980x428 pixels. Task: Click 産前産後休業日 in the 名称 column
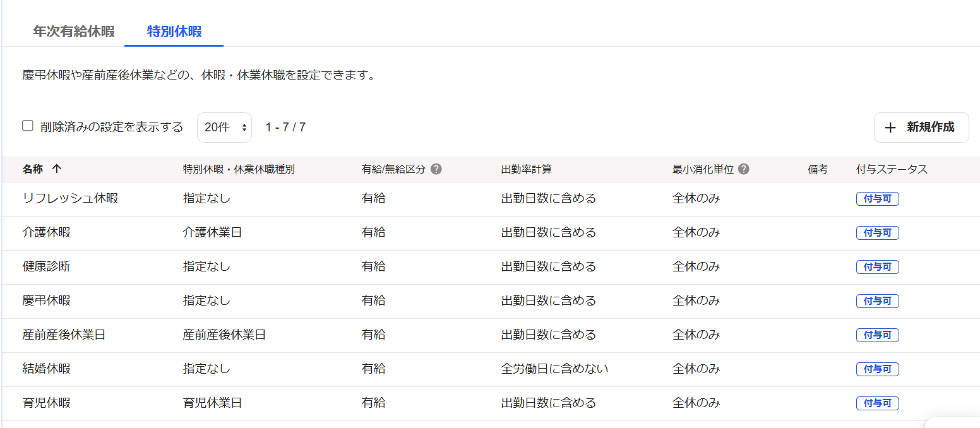point(64,335)
